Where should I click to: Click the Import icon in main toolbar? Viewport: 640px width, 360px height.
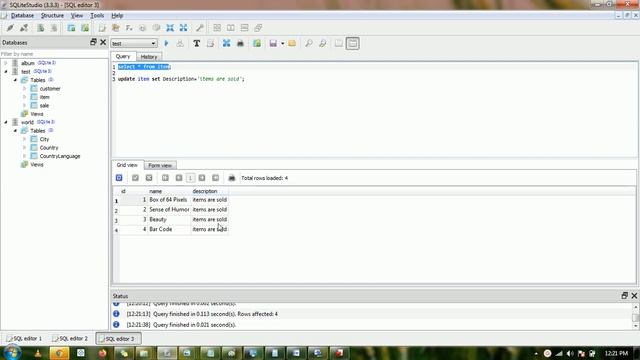click(x=170, y=28)
